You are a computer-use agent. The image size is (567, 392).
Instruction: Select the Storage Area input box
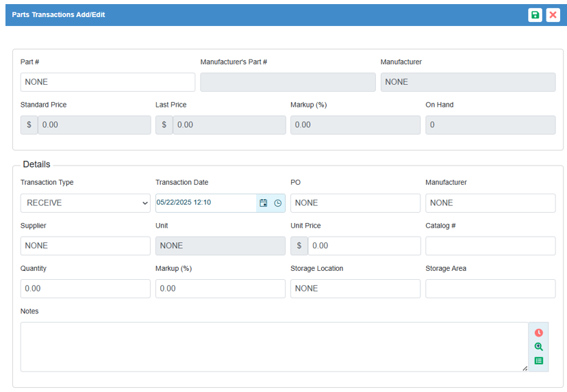point(490,289)
